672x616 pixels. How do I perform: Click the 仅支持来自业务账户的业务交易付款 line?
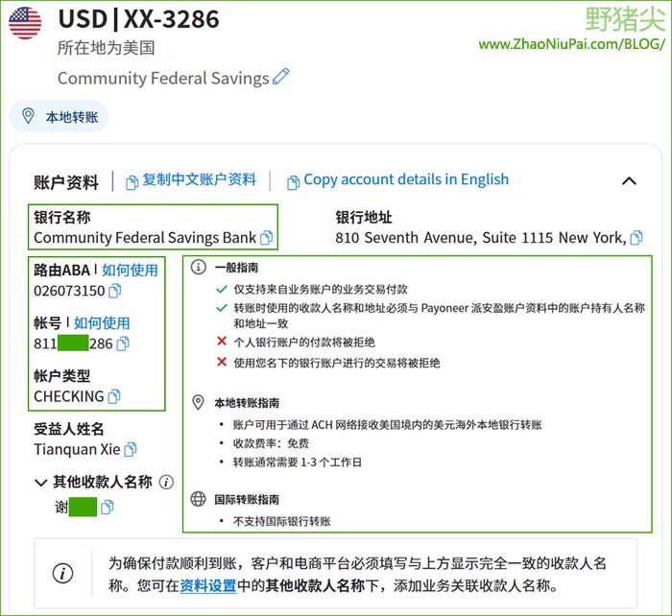pos(321,289)
